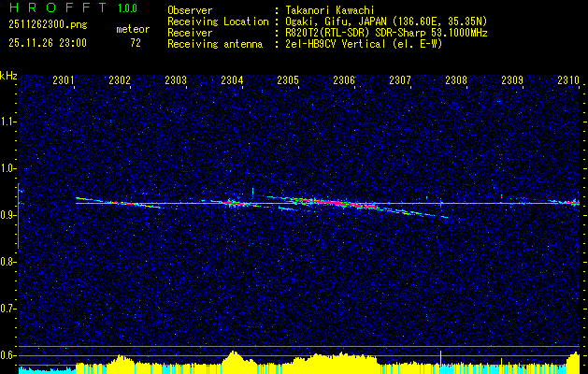Screen dimensions: 588x374
Task: Click the 2309 time axis marker
Action: (512, 79)
